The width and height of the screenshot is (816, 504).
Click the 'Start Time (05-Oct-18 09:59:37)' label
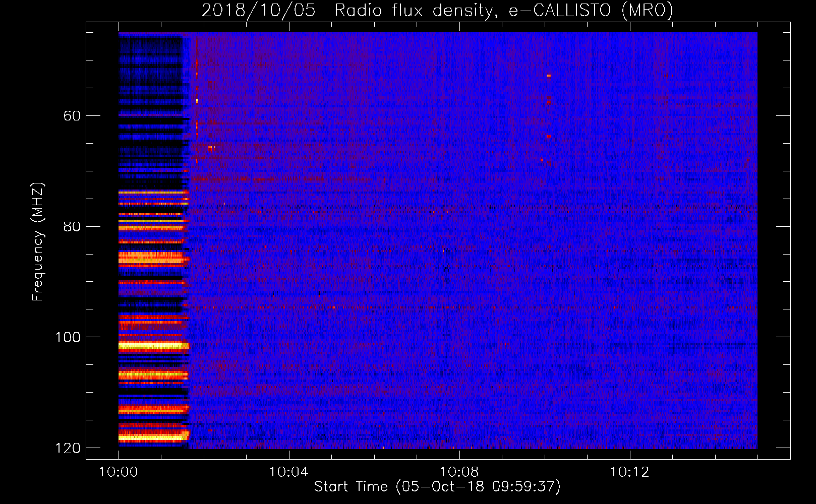coord(437,487)
